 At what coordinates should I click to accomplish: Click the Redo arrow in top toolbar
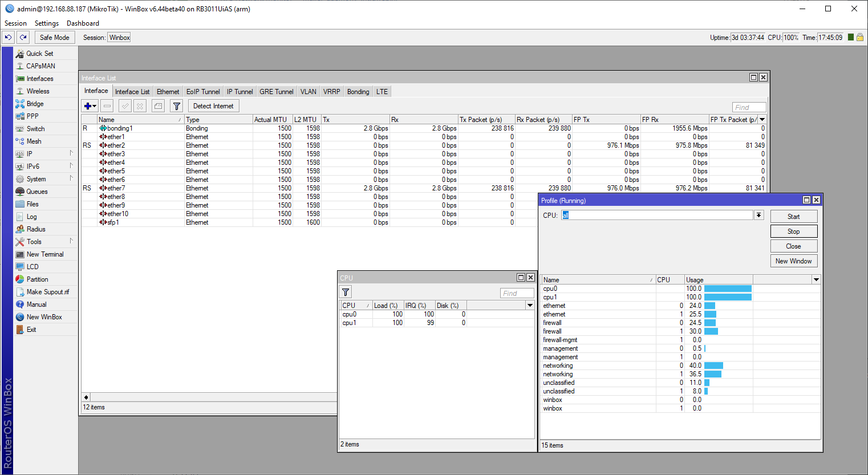click(23, 38)
